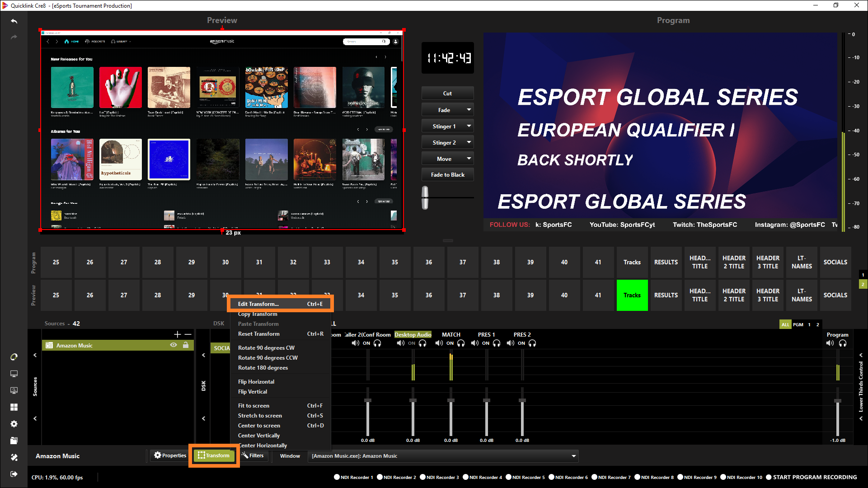The height and width of the screenshot is (488, 868).
Task: Collapse Sources panel with upper chevron
Action: pyautogui.click(x=35, y=355)
